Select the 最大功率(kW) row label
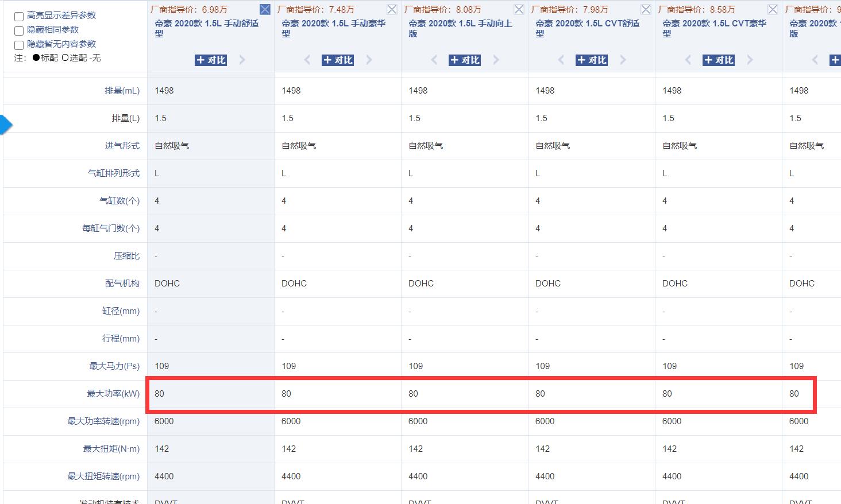This screenshot has height=504, width=841. [113, 394]
